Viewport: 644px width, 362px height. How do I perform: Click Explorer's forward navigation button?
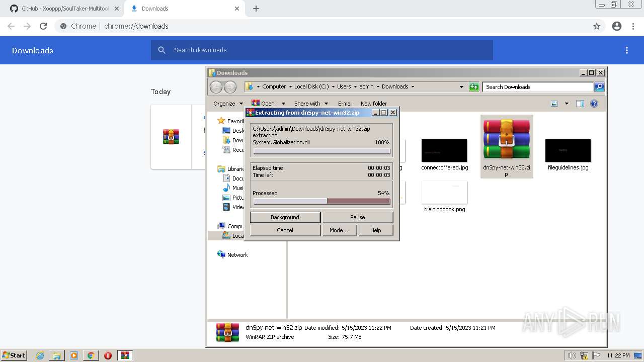coord(230,87)
